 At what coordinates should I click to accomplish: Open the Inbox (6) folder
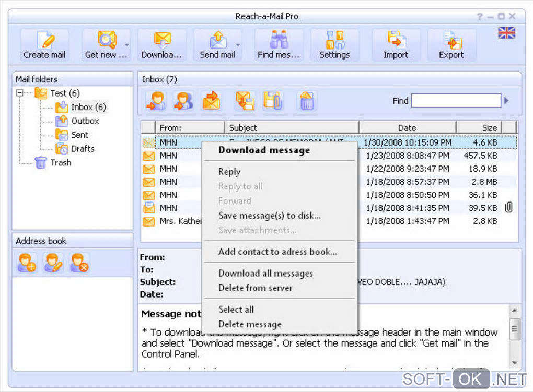pyautogui.click(x=88, y=107)
